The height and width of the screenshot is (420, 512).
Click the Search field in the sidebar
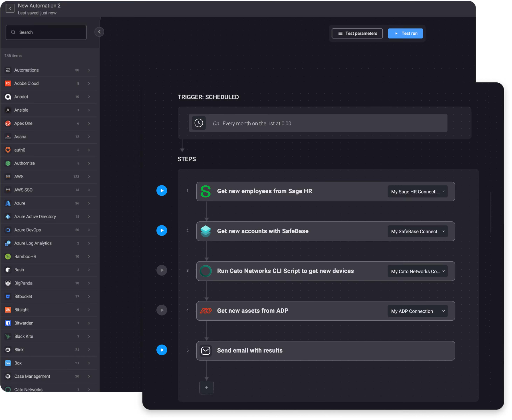[46, 32]
